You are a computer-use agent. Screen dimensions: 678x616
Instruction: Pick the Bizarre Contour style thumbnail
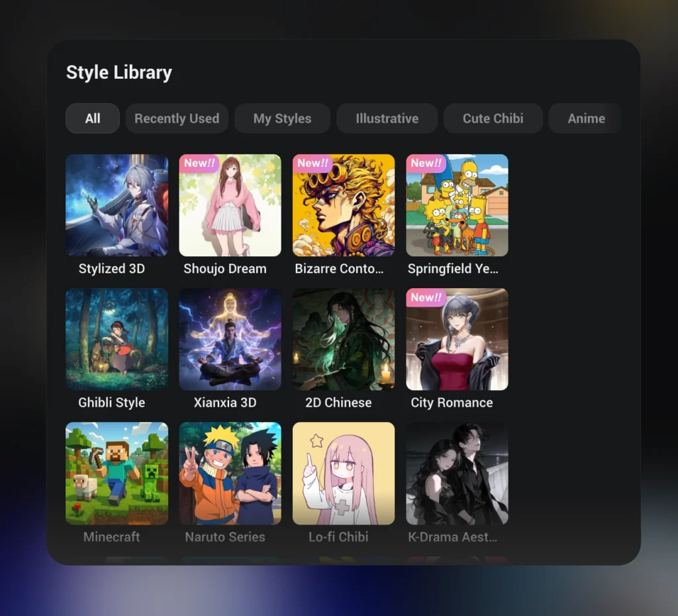(x=344, y=205)
